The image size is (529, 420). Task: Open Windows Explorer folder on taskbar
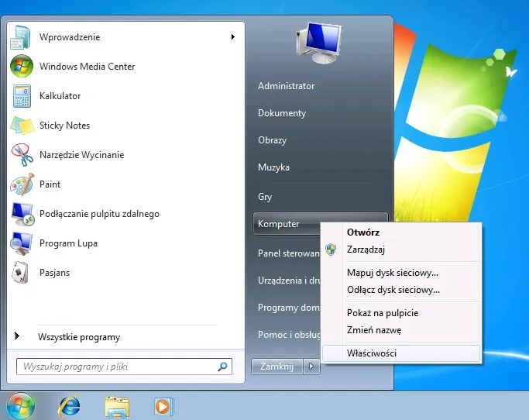[117, 407]
